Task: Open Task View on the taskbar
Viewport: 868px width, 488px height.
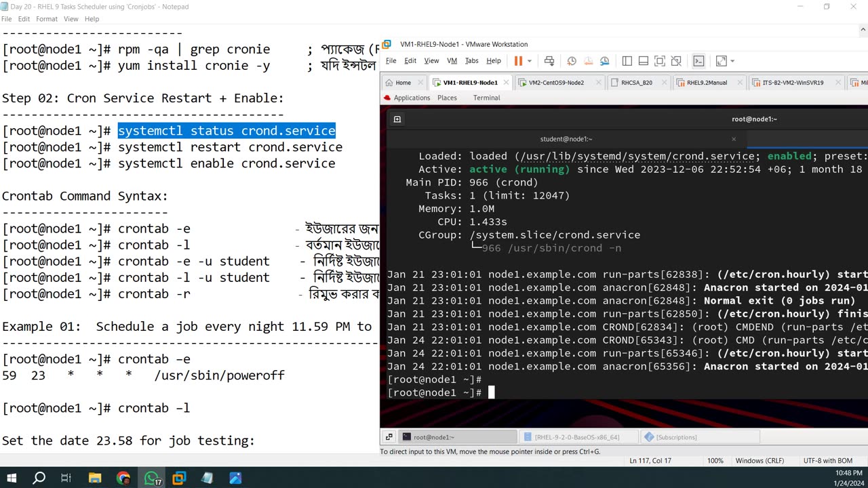Action: pos(66,478)
